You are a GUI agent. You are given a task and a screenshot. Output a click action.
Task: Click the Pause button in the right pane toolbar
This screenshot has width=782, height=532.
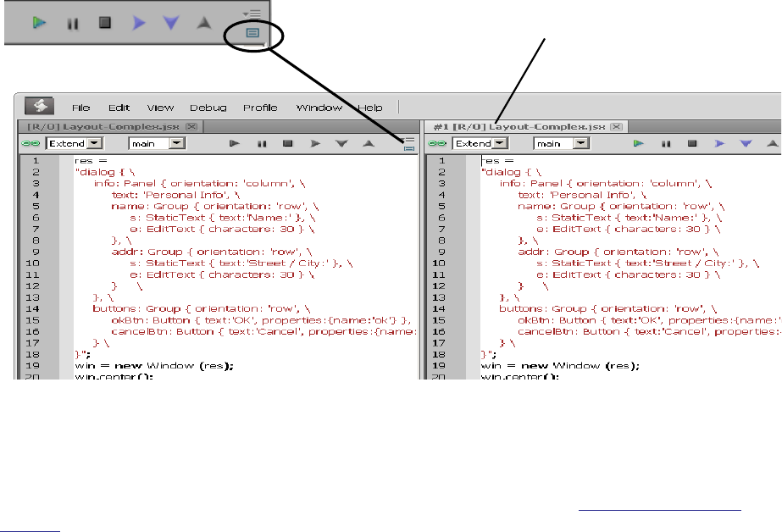pyautogui.click(x=666, y=144)
